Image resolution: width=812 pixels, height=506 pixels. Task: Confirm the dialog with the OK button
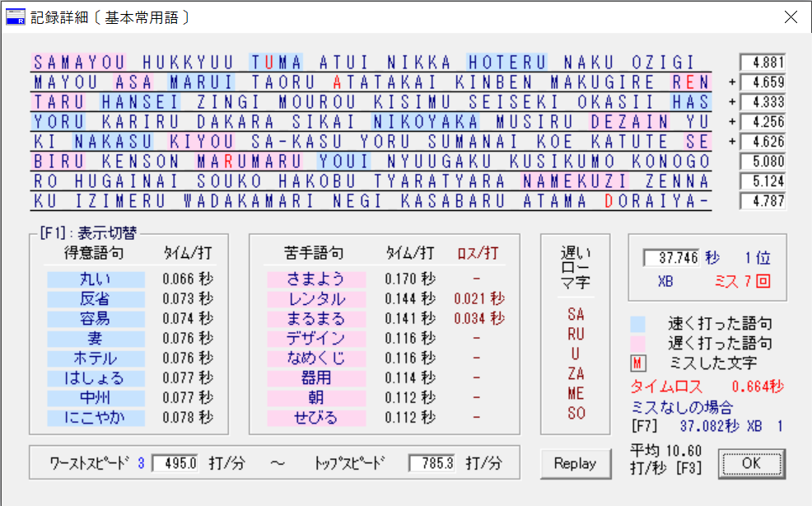pos(751,463)
